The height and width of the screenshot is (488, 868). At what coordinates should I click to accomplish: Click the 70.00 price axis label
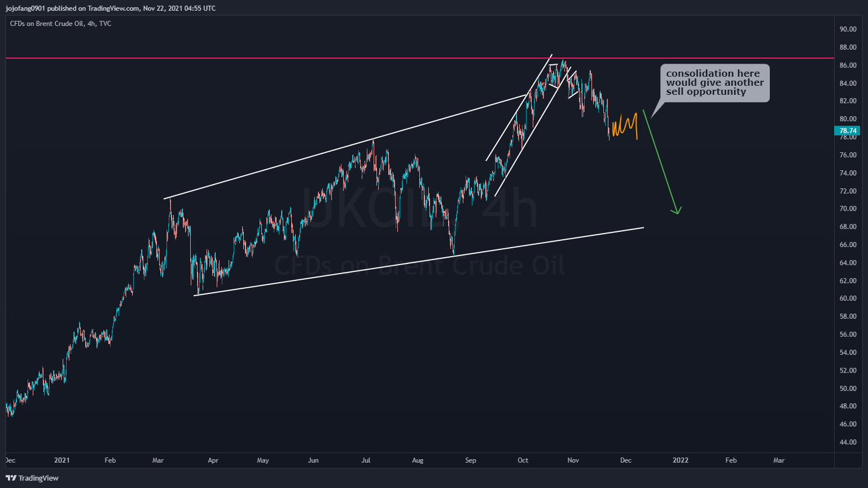pos(848,209)
